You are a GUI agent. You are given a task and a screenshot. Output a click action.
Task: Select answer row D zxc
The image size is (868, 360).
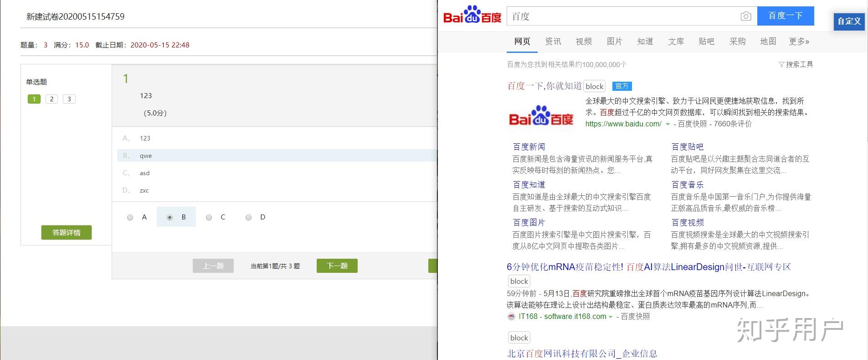click(x=277, y=190)
